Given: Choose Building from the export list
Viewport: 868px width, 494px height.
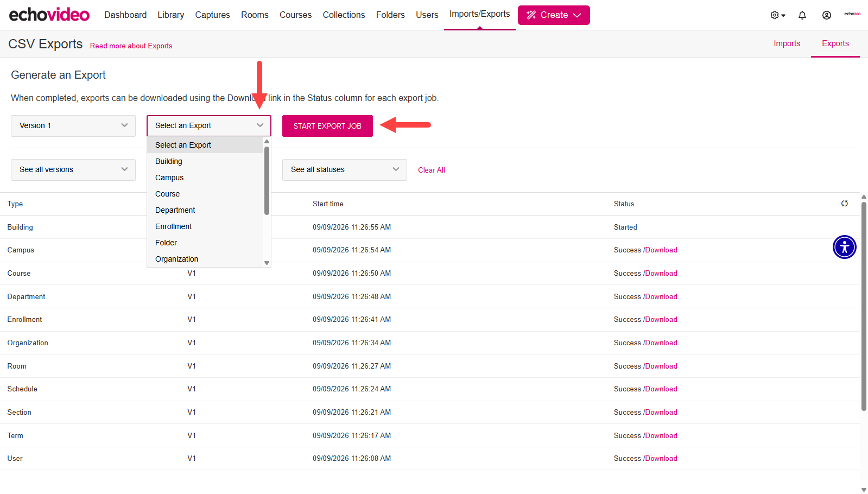Looking at the screenshot, I should [x=205, y=161].
